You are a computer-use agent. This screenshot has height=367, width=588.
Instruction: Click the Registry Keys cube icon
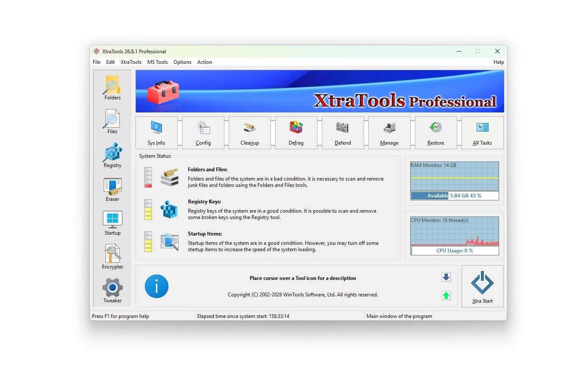(x=169, y=210)
